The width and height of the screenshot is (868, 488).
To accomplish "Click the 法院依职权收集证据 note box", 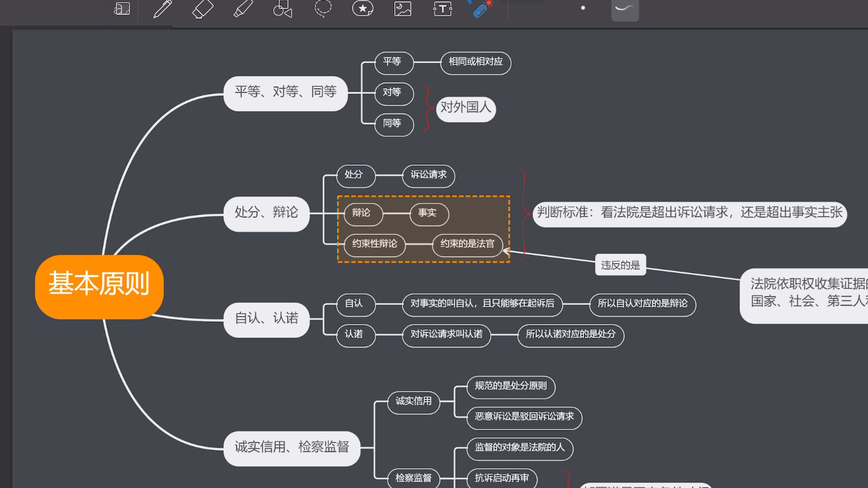I will [804, 296].
